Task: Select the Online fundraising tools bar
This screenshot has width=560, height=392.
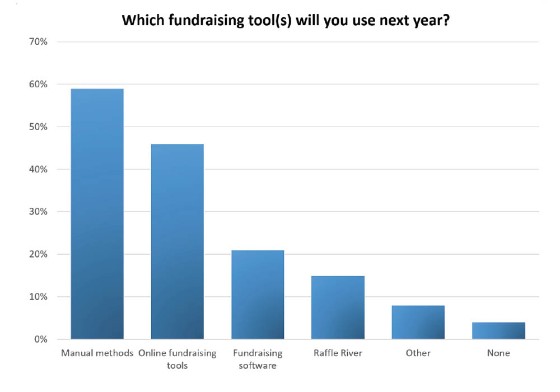Action: click(178, 242)
